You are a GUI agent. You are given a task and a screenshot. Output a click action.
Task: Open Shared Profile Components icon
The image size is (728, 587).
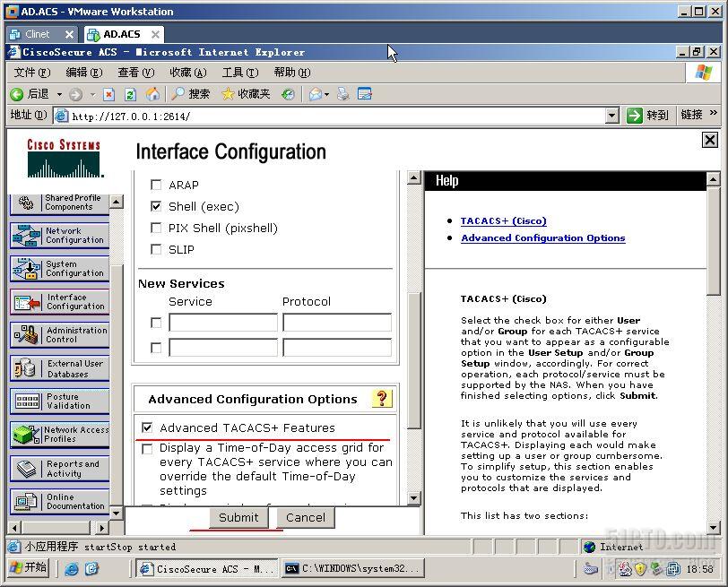26,203
